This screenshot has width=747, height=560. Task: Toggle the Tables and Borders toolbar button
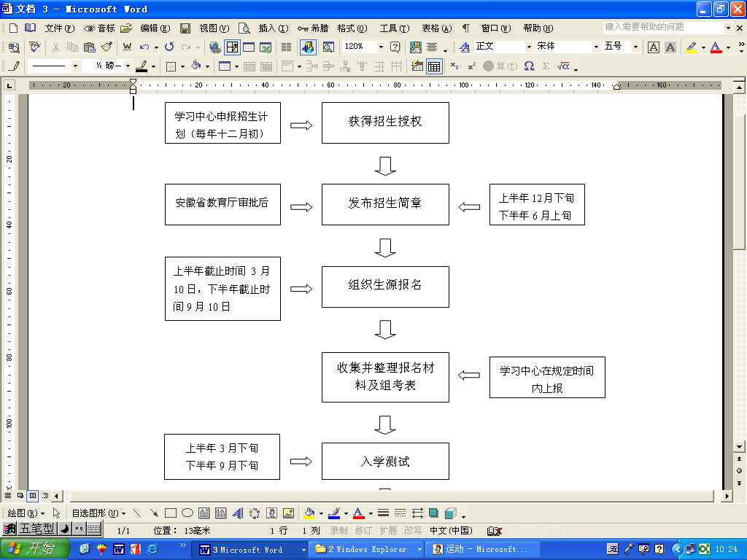pos(232,47)
